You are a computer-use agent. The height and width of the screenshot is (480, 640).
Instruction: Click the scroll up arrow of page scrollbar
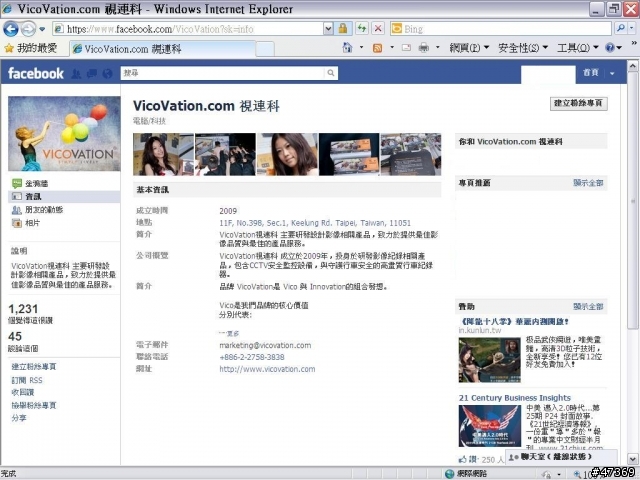632,66
